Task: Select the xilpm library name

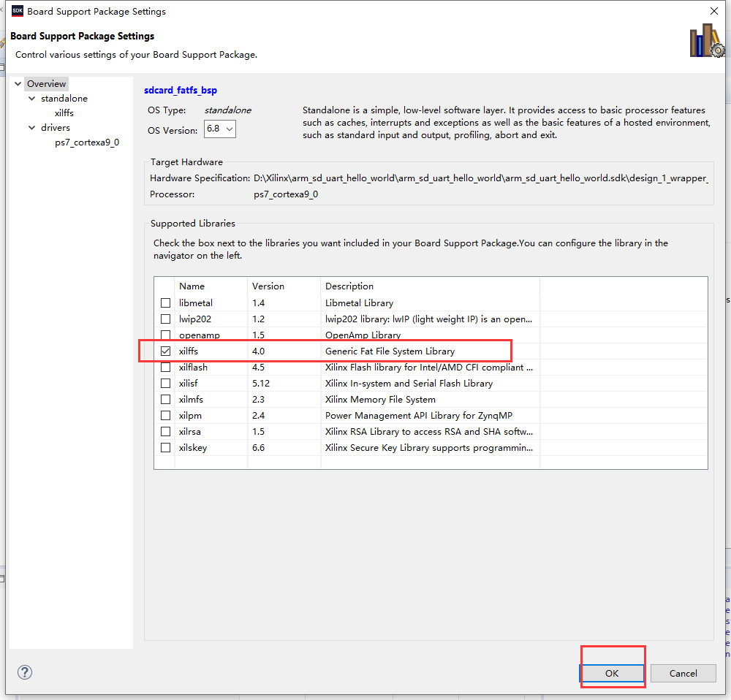Action: [x=190, y=415]
